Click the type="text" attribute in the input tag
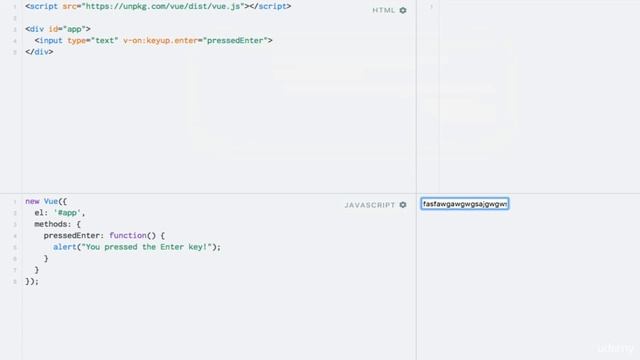Image resolution: width=640 pixels, height=360 pixels. (x=93, y=40)
